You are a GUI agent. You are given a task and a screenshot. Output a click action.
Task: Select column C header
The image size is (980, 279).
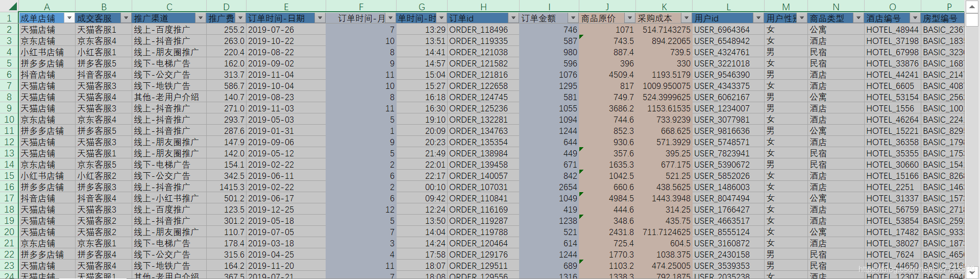169,7
